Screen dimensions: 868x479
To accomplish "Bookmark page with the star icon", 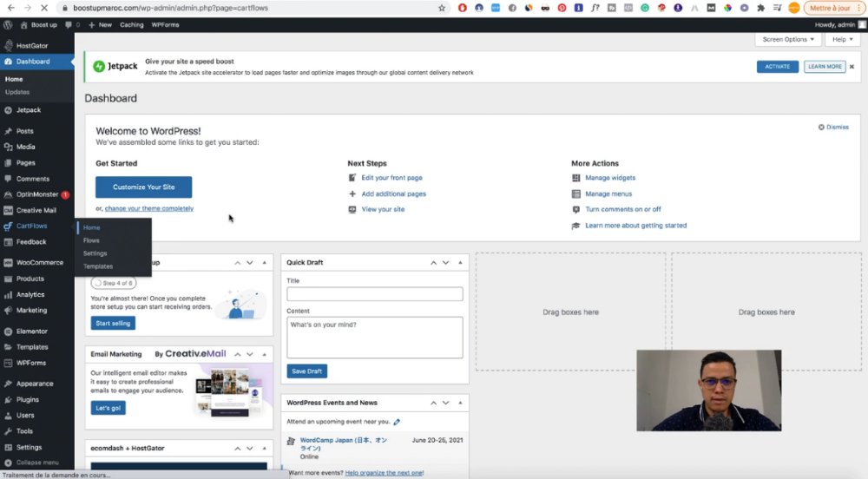I will pos(442,9).
